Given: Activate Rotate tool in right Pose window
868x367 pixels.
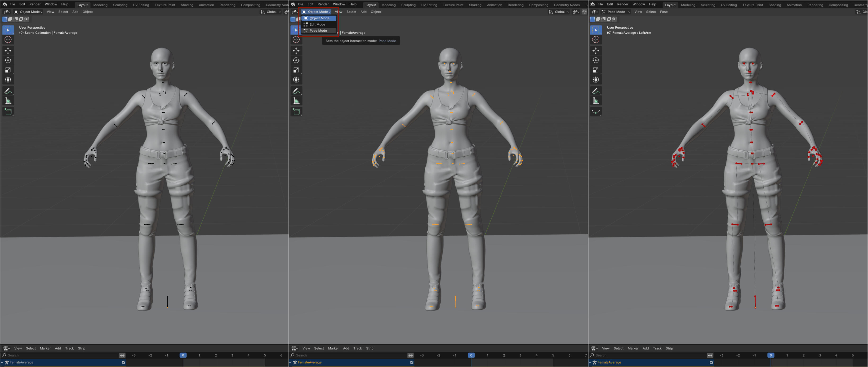Looking at the screenshot, I should 596,60.
